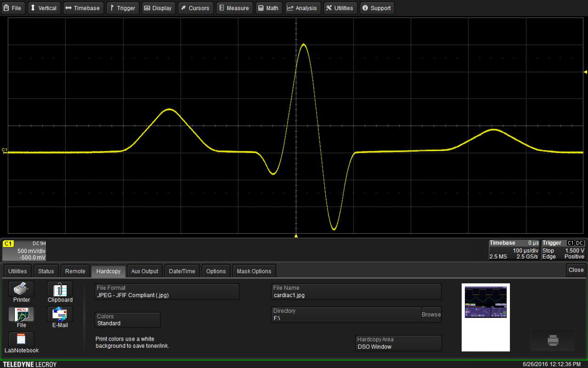Viewport: 588px width, 368px height.
Task: Open the Cursors menu
Action: [x=195, y=8]
